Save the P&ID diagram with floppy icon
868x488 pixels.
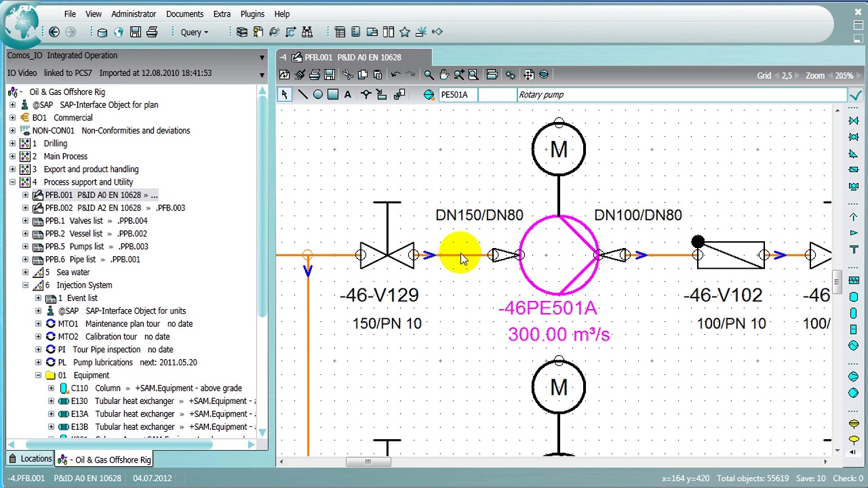(330, 75)
